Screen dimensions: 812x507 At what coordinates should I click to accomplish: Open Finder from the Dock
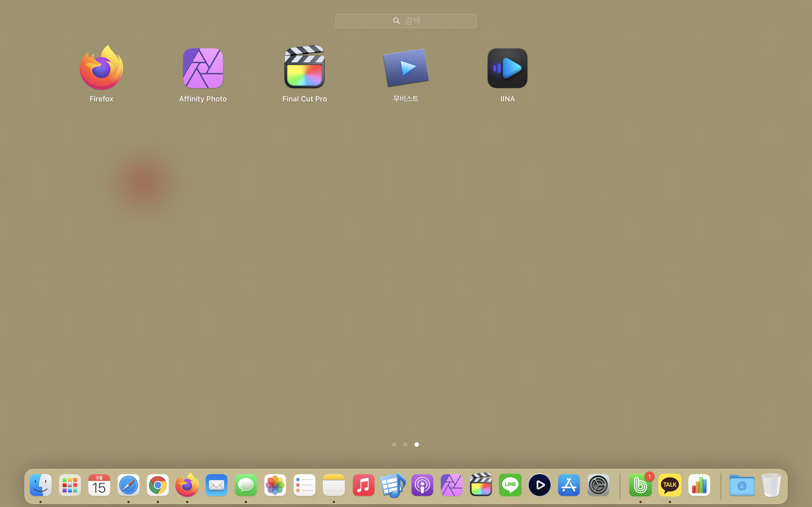click(x=41, y=485)
